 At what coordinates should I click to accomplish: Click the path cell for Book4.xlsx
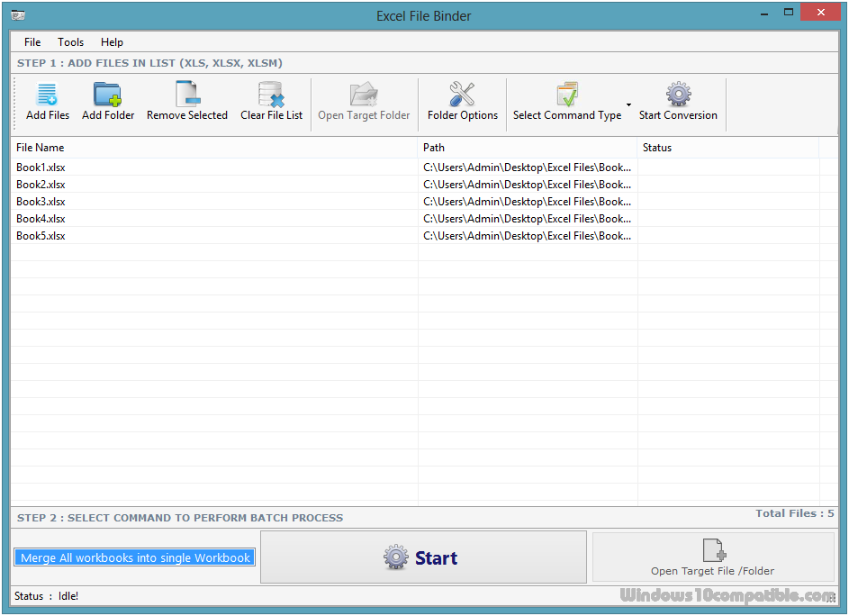[528, 219]
